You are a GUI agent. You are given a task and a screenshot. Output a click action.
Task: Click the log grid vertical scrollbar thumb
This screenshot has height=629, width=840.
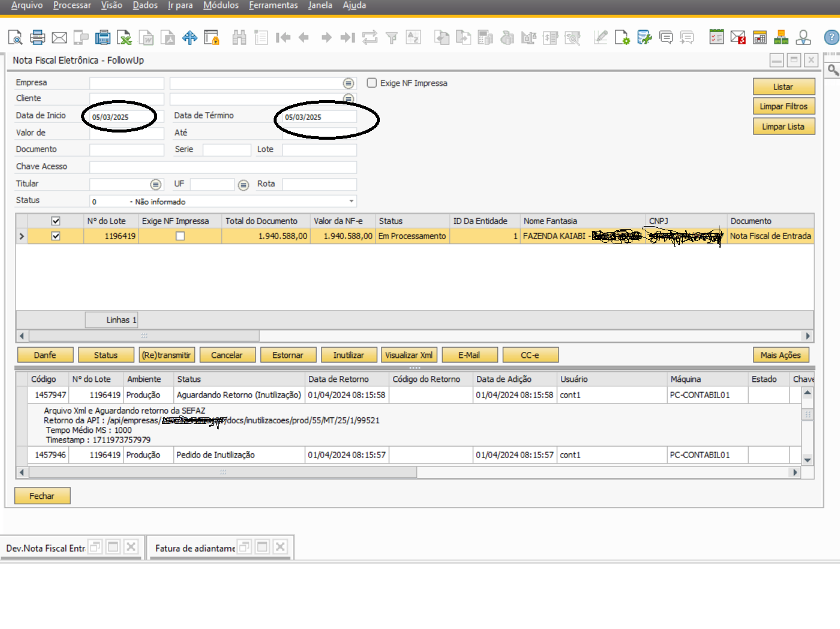(808, 415)
